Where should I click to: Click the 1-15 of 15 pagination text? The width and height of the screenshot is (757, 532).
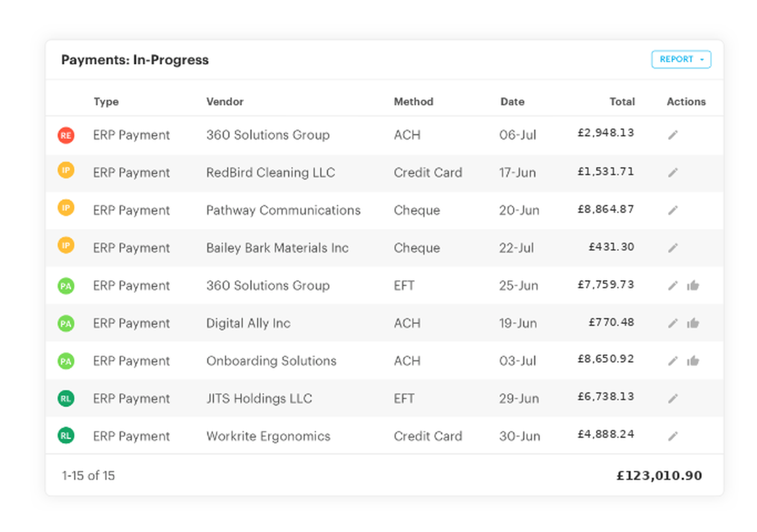pos(88,475)
